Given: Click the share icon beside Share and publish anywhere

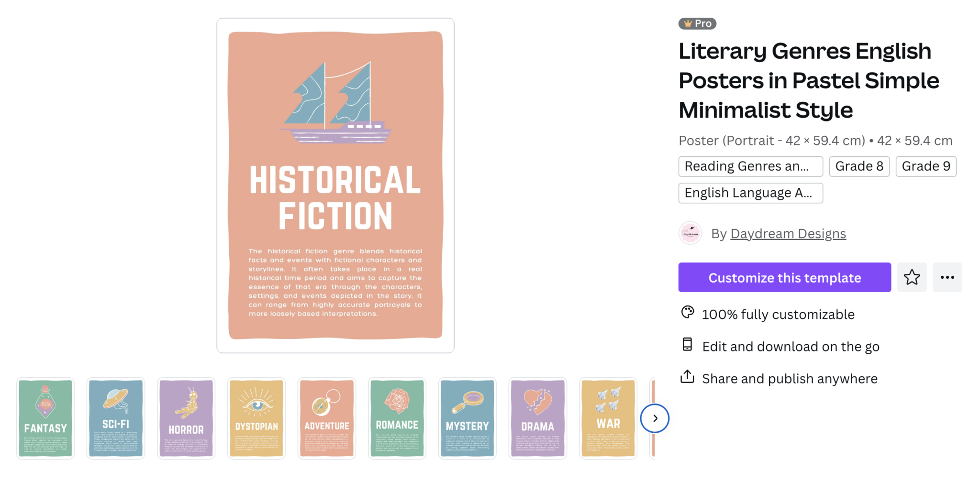Looking at the screenshot, I should 687,377.
